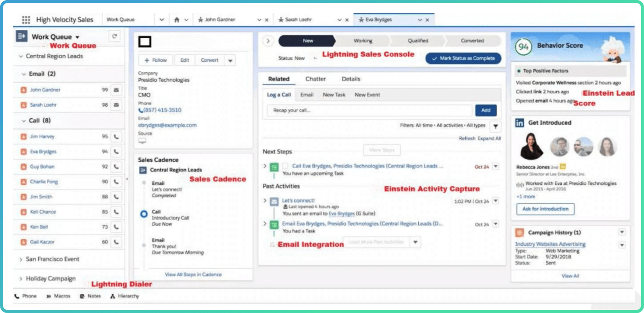Open View All Steps in Cadence
Screen dimensions: 644x313
coord(193,274)
